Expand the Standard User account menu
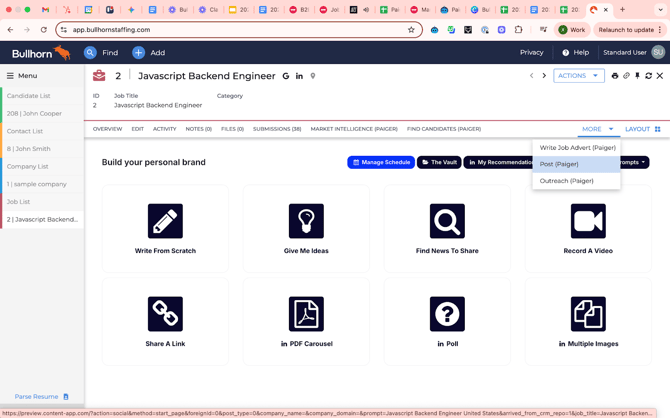The image size is (670, 418). pyautogui.click(x=632, y=52)
